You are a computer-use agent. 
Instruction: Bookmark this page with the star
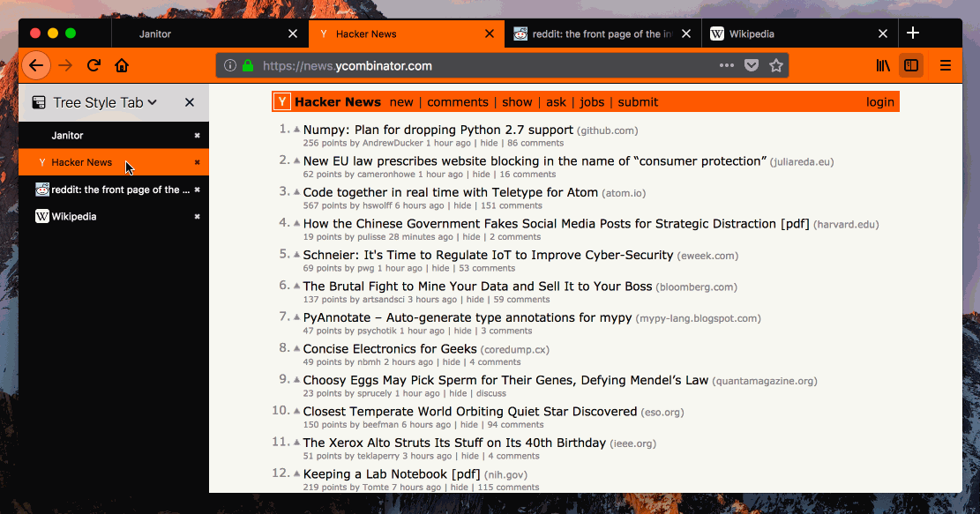pyautogui.click(x=776, y=65)
